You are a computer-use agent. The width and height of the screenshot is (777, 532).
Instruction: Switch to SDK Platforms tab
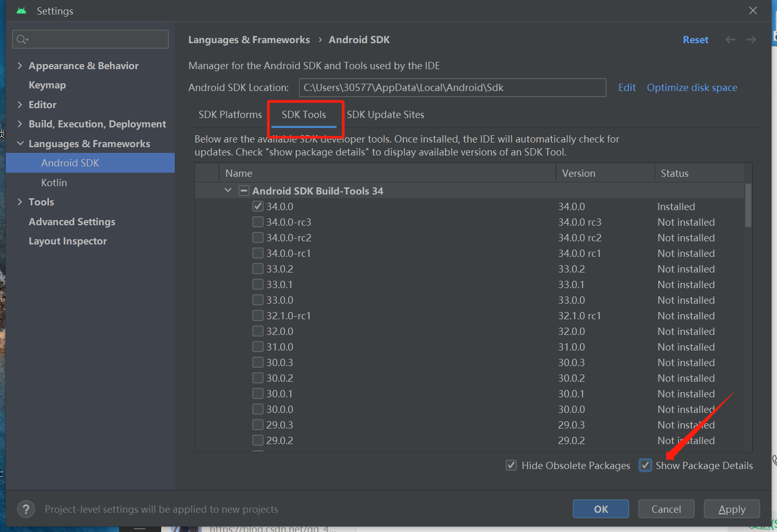pyautogui.click(x=230, y=114)
